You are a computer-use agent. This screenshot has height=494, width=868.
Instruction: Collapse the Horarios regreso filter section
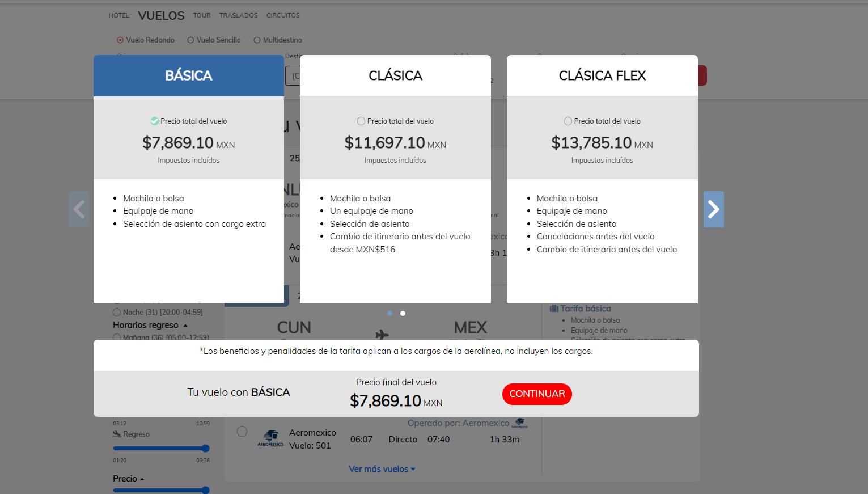pos(185,326)
